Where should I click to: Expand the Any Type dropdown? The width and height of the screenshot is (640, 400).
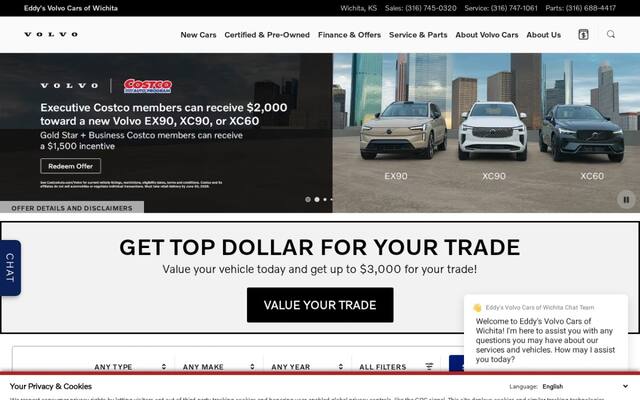click(130, 367)
